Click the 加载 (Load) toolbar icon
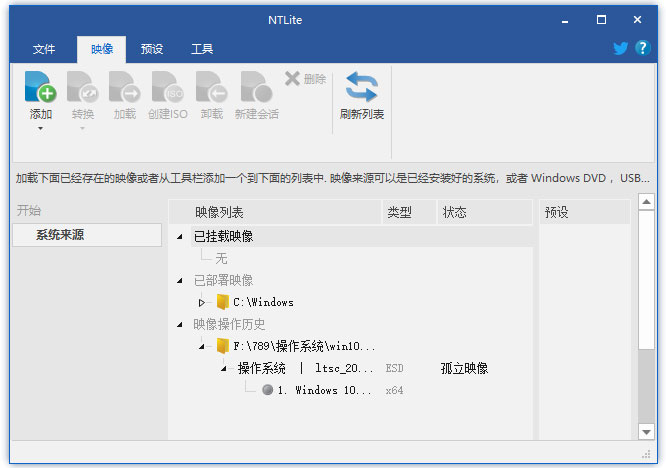 124,87
